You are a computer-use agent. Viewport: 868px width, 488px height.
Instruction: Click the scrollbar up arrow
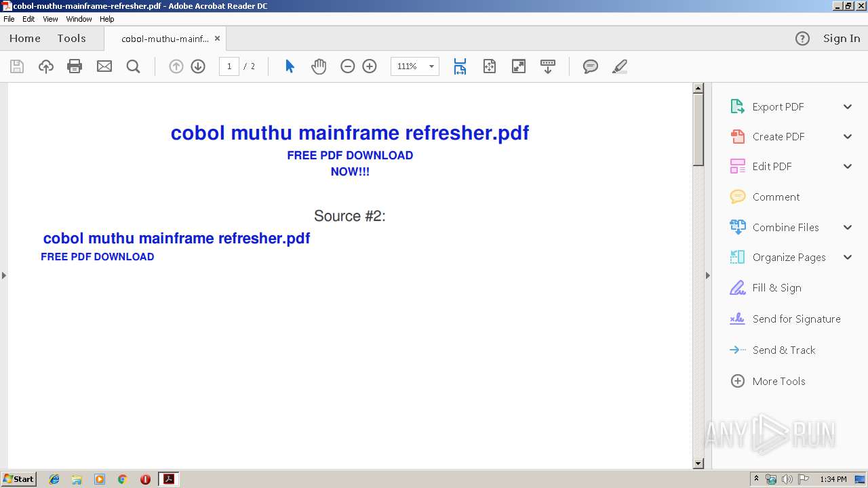698,88
